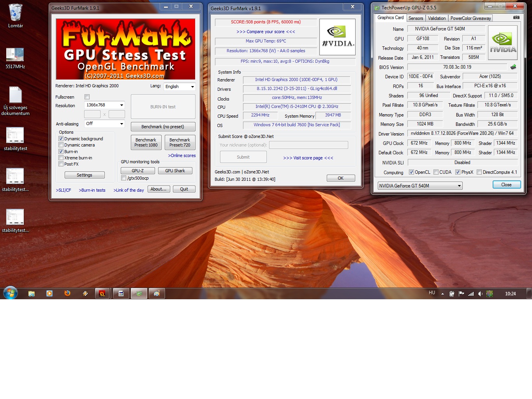Click the custom resolution height field
This screenshot has height=399, width=532.
pyautogui.click(x=117, y=114)
